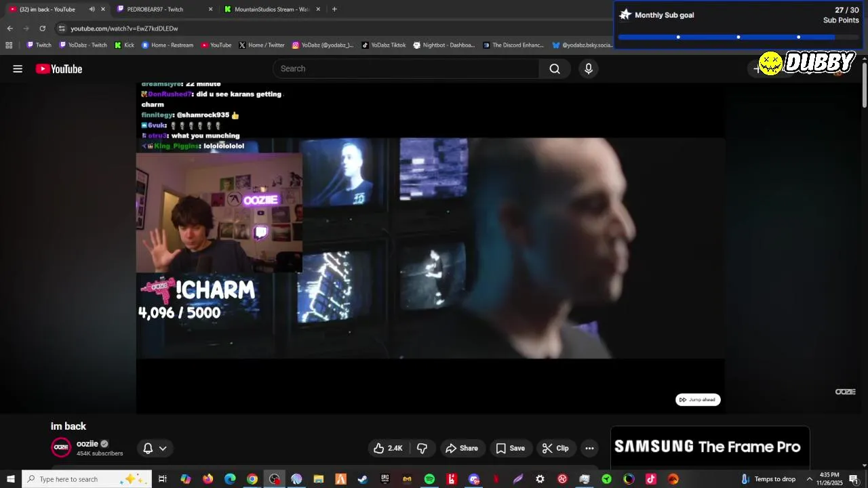Viewport: 868px width, 488px height.
Task: Focus the Windows taskbar search box
Action: pyautogui.click(x=86, y=479)
